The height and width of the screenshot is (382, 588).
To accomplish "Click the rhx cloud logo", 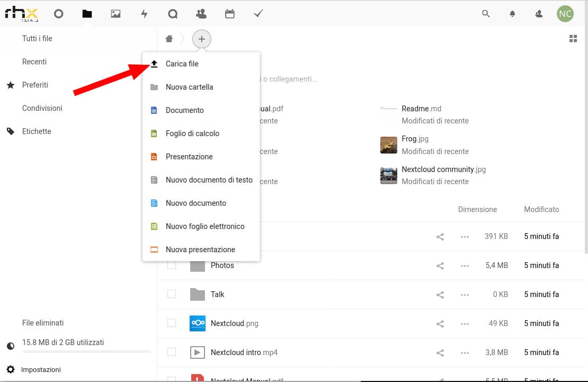I will 21,14.
